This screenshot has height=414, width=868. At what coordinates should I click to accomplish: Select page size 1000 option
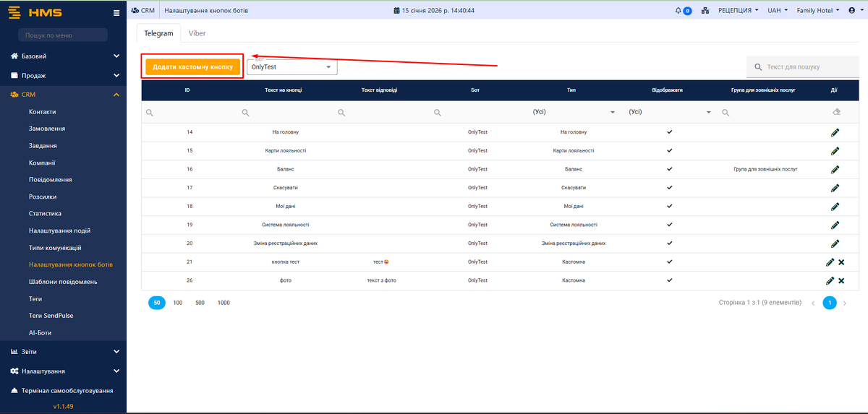click(224, 303)
